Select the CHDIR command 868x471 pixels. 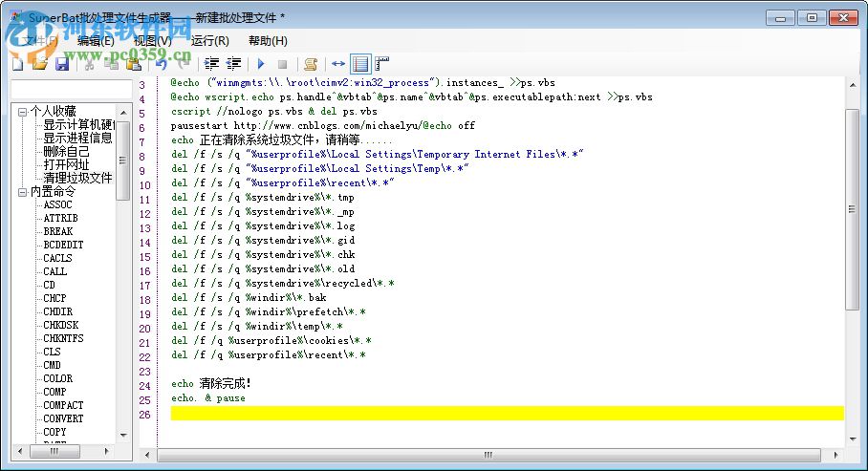coord(57,311)
